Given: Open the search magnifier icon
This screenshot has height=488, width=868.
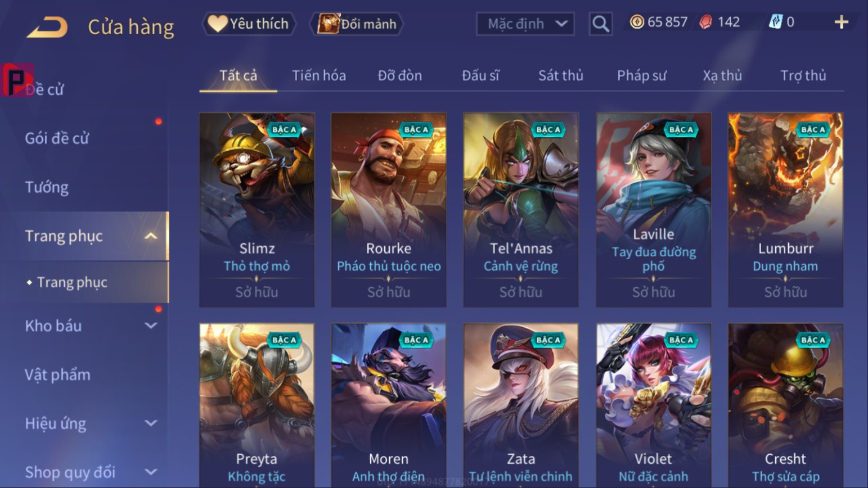Looking at the screenshot, I should [601, 24].
